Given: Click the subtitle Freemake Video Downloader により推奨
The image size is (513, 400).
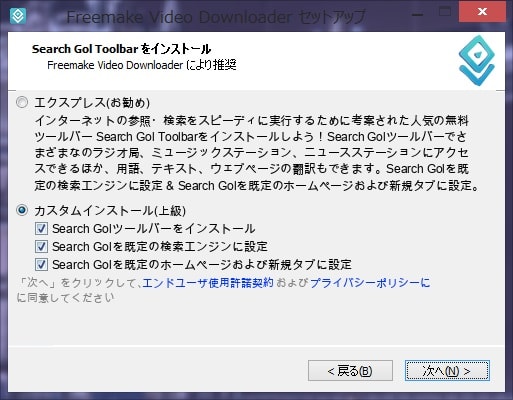Looking at the screenshot, I should [142, 65].
